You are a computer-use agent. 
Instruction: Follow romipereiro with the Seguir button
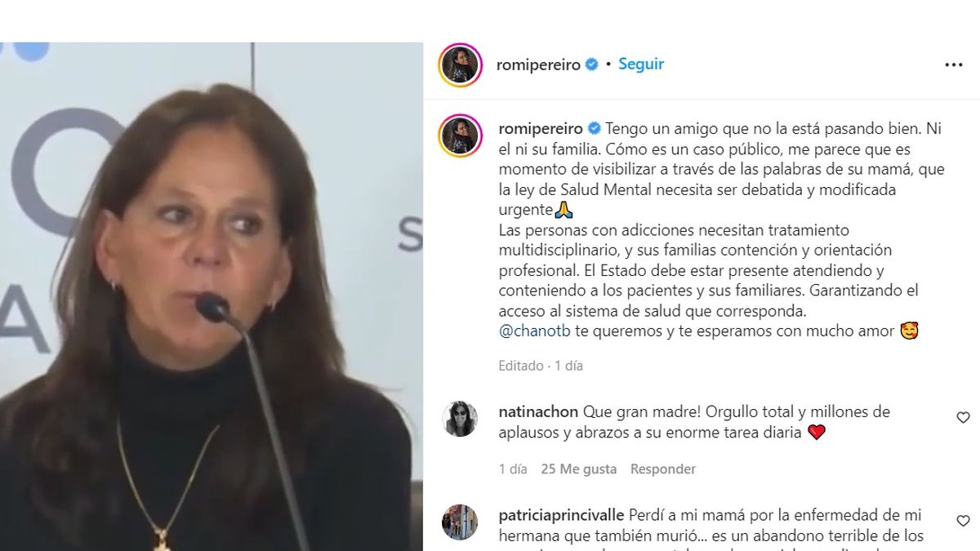coord(641,64)
